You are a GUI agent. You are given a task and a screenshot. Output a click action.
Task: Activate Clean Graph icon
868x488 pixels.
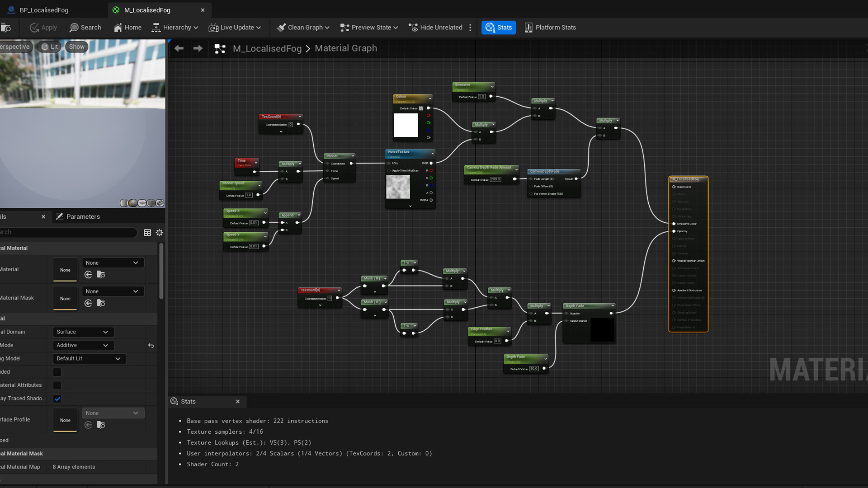(x=282, y=27)
